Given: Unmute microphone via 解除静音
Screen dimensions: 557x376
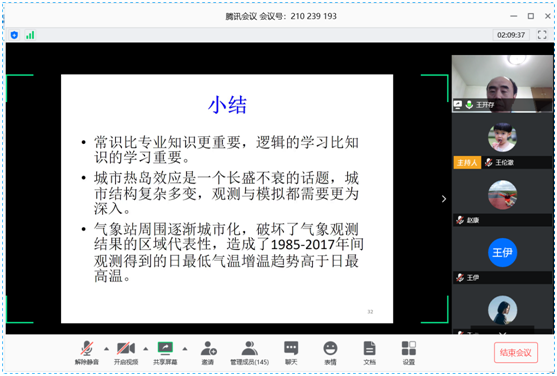Looking at the screenshot, I should point(87,353).
